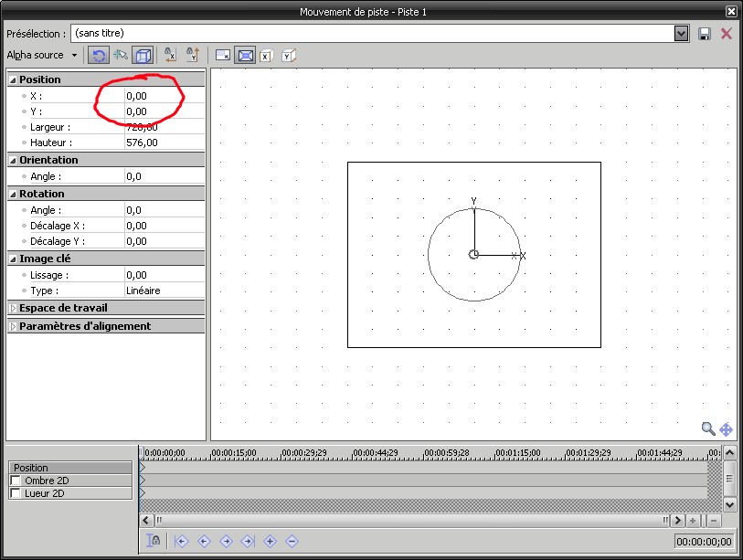Click the Décalage Y value field
743x560 pixels.
165,241
